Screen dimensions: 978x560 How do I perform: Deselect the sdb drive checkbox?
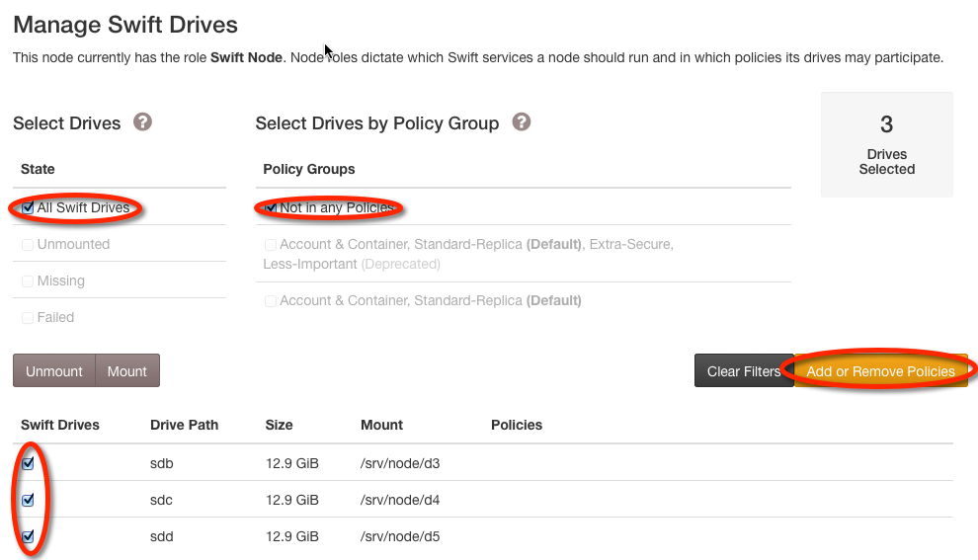28,463
